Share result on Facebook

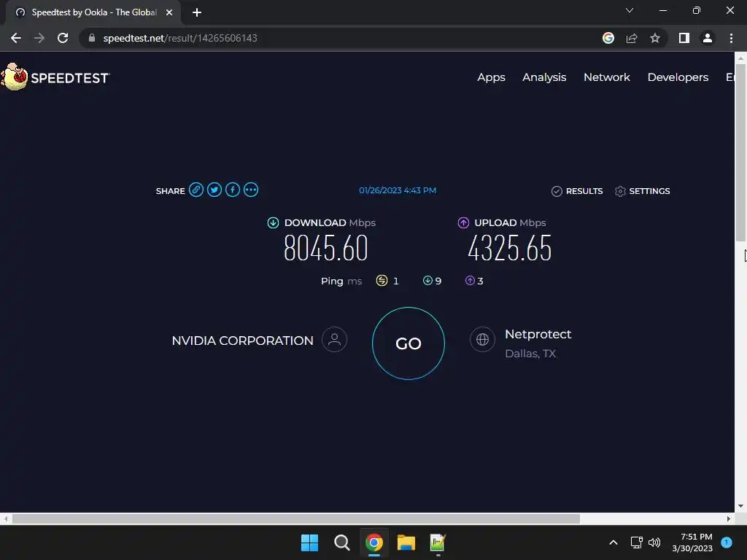tap(233, 190)
